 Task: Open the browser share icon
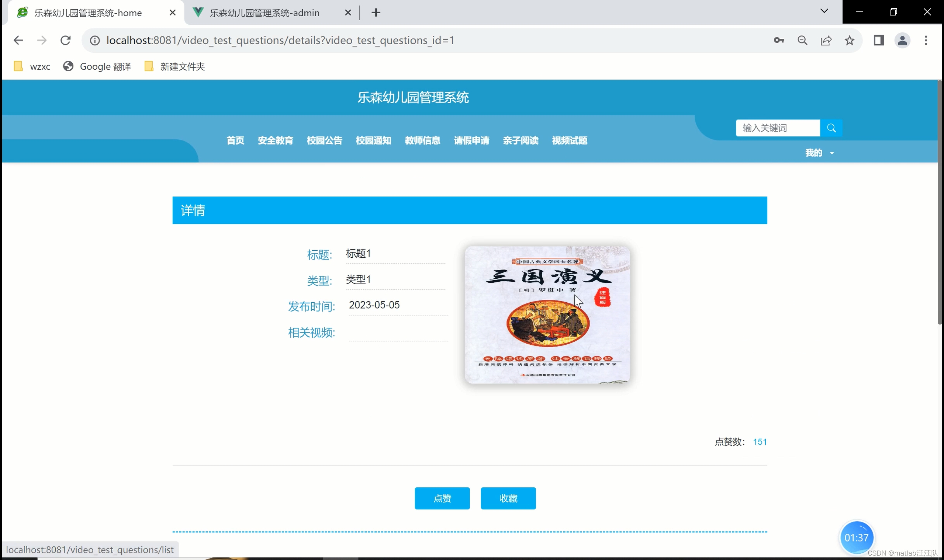[826, 41]
